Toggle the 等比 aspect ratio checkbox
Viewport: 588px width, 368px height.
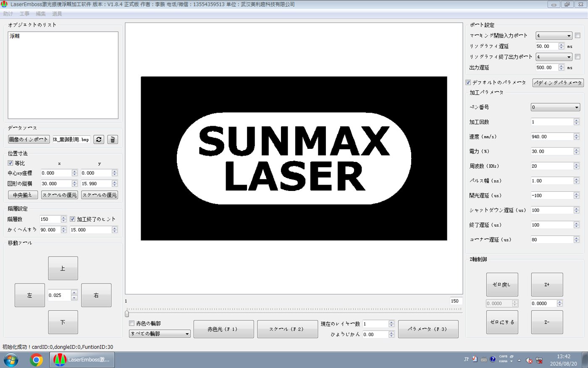coord(10,163)
